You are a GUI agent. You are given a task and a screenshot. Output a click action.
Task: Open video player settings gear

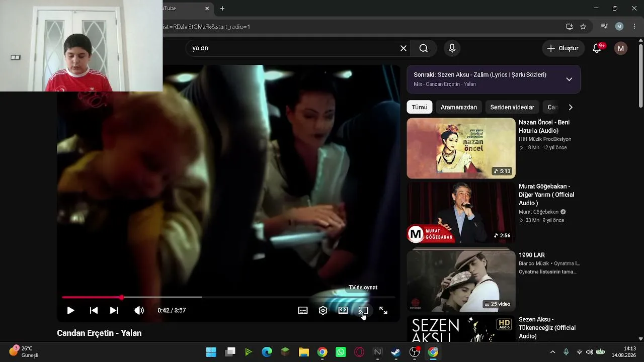(x=323, y=311)
